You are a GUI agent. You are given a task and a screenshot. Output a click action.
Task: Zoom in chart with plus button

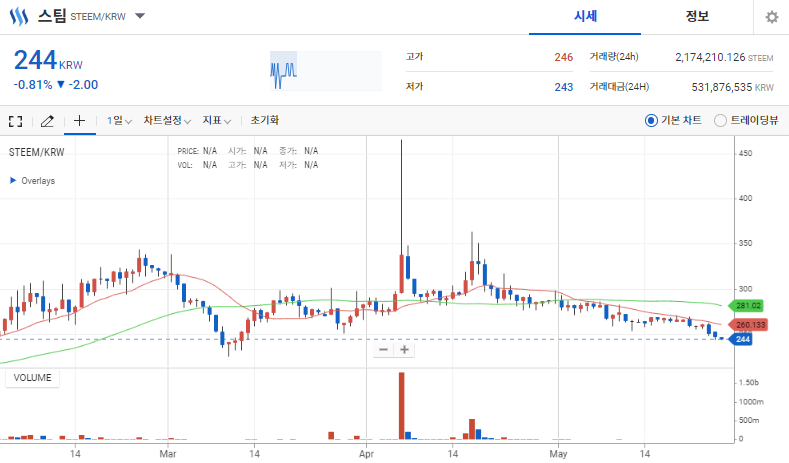(405, 350)
